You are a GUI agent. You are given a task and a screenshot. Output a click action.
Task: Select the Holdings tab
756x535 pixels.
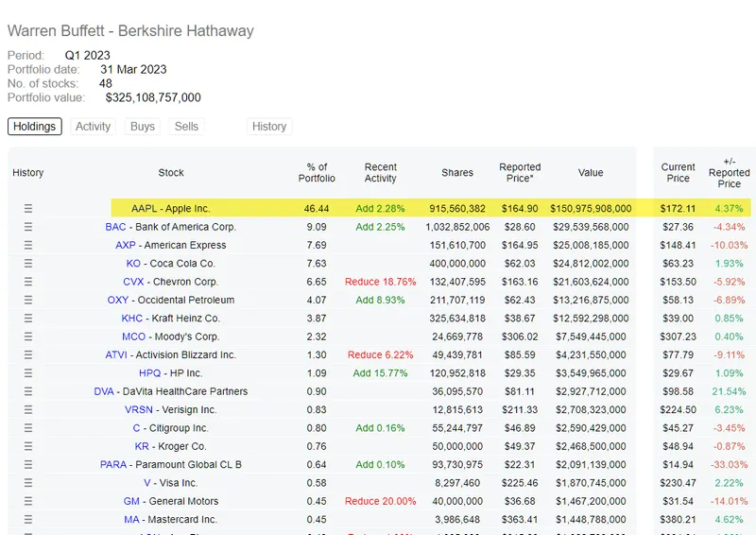click(x=35, y=127)
